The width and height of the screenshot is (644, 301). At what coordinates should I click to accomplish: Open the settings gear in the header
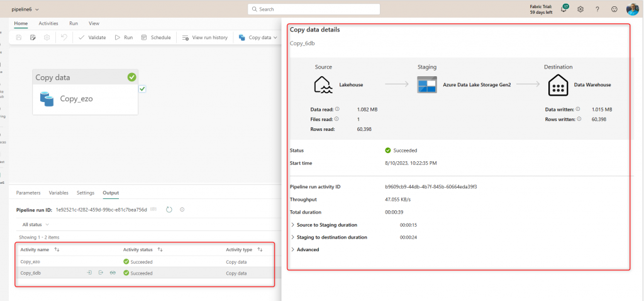coord(580,9)
